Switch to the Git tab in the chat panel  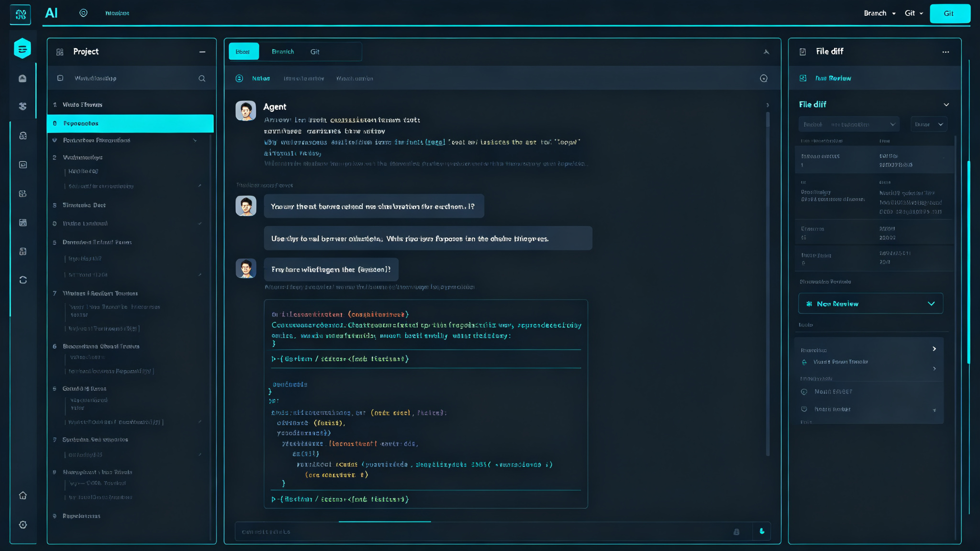tap(315, 52)
